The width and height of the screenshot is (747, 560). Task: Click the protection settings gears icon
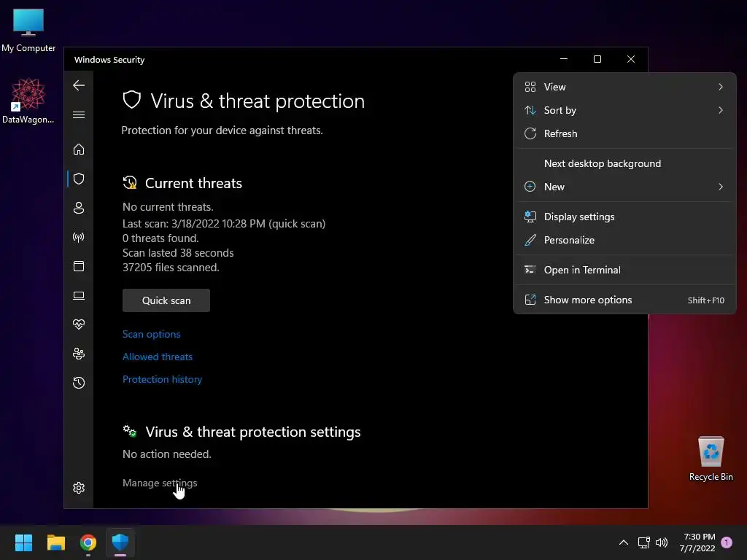[x=130, y=432]
